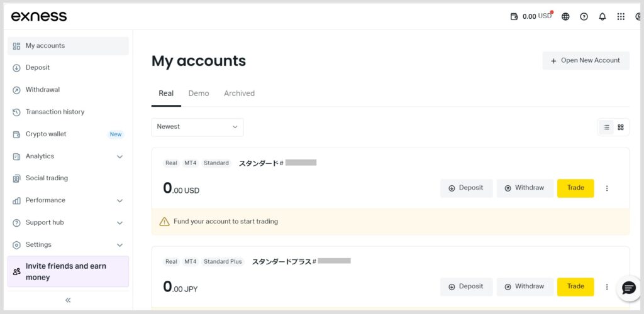Switch to the Archived accounts tab
Viewport: 644px width, 314px height.
(239, 94)
